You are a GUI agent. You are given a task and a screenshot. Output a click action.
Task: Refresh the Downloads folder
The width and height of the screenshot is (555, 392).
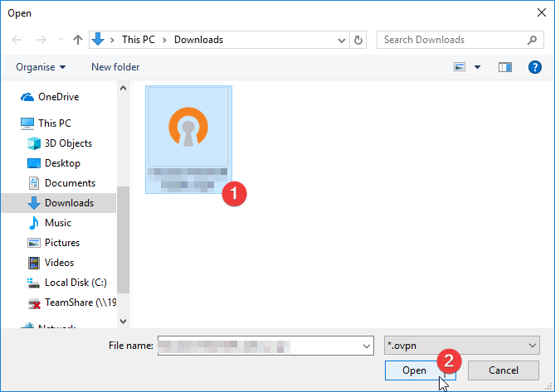[358, 40]
